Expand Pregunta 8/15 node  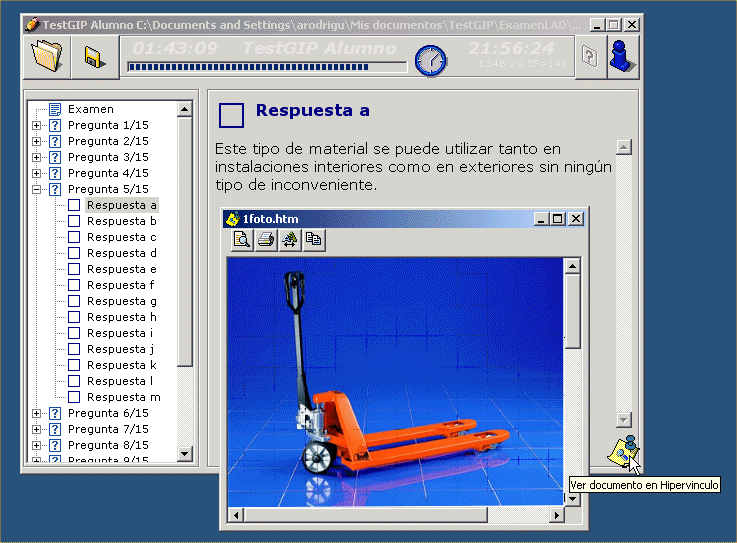(36, 445)
